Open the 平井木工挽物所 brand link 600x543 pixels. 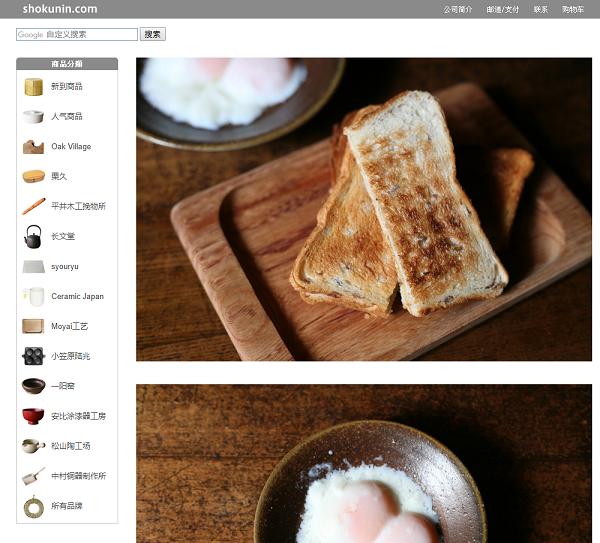pos(78,206)
